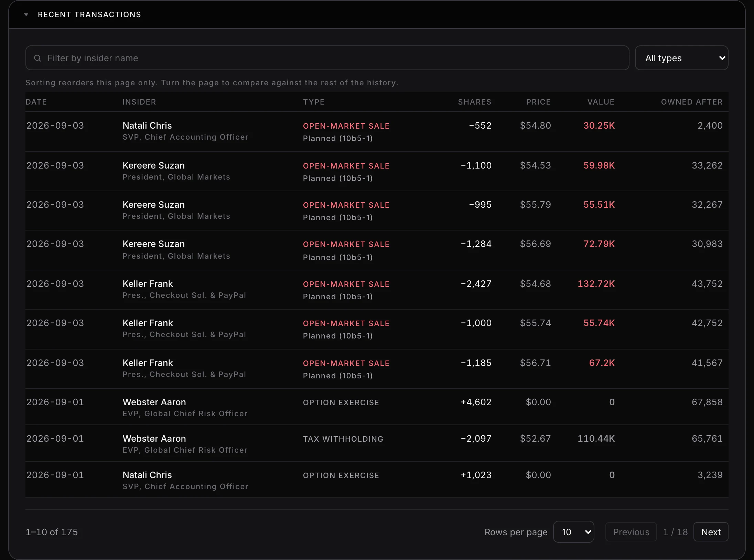Click Recent Transactions section title
Image resolution: width=754 pixels, height=560 pixels.
[89, 15]
